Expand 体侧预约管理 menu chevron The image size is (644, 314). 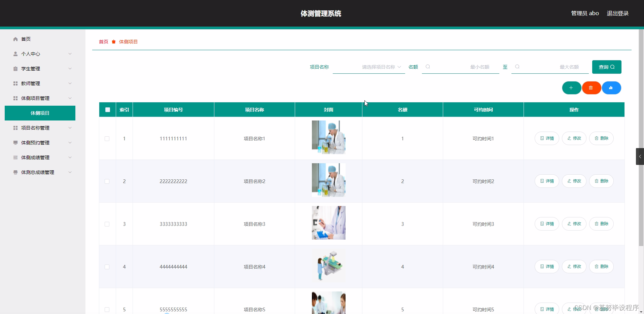pyautogui.click(x=70, y=143)
